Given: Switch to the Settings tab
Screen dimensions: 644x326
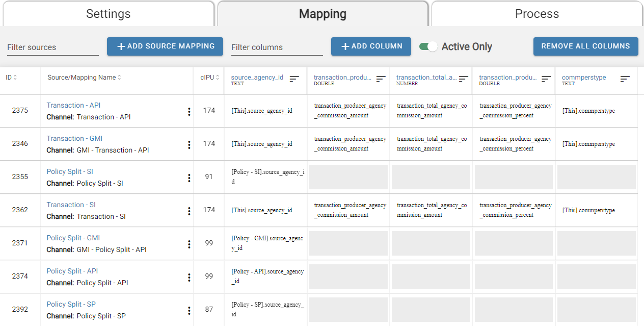Looking at the screenshot, I should 108,14.
